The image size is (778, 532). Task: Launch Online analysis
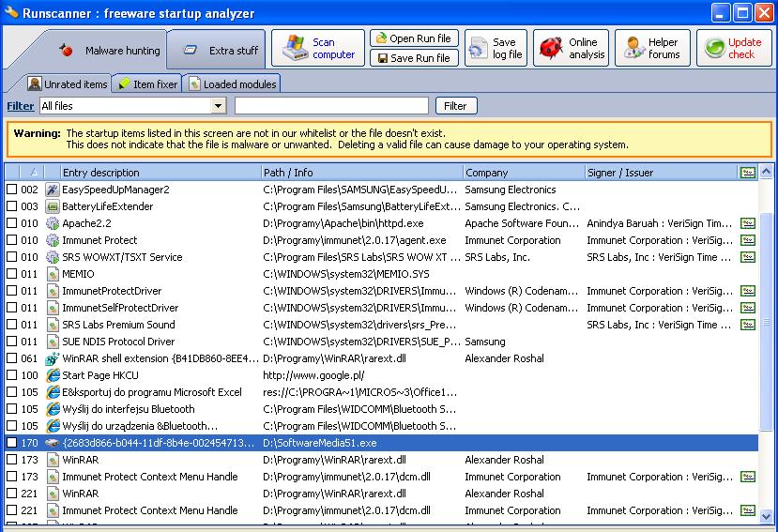pos(572,48)
